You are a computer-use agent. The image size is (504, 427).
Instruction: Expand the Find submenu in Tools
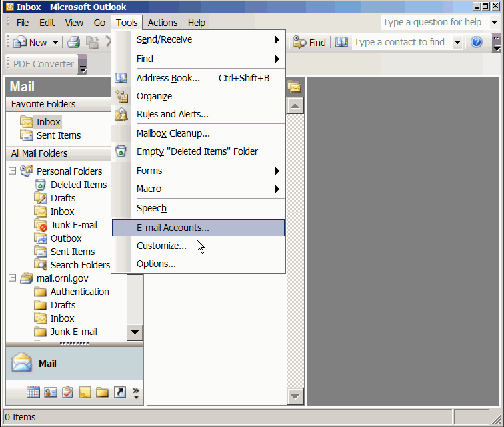tap(198, 59)
